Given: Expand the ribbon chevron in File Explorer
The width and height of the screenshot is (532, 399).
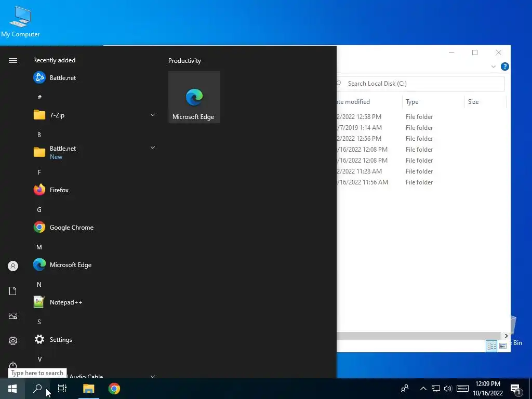Looking at the screenshot, I should click(x=494, y=66).
